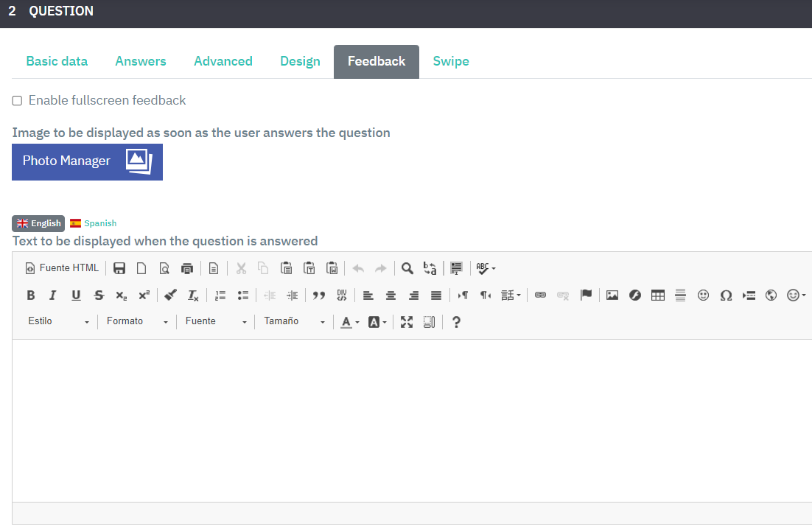Click the Increase Indent icon
The height and width of the screenshot is (532, 812).
click(293, 295)
